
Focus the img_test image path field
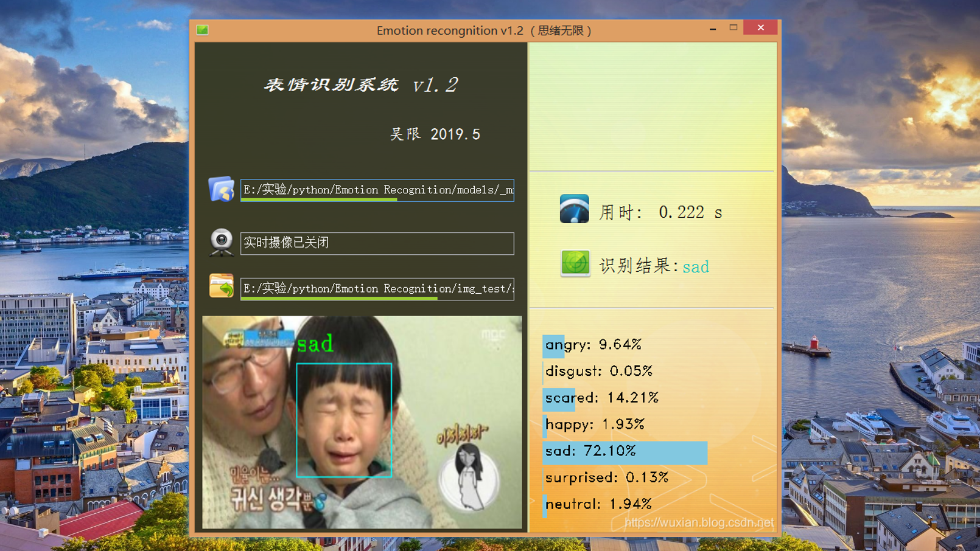tap(377, 289)
